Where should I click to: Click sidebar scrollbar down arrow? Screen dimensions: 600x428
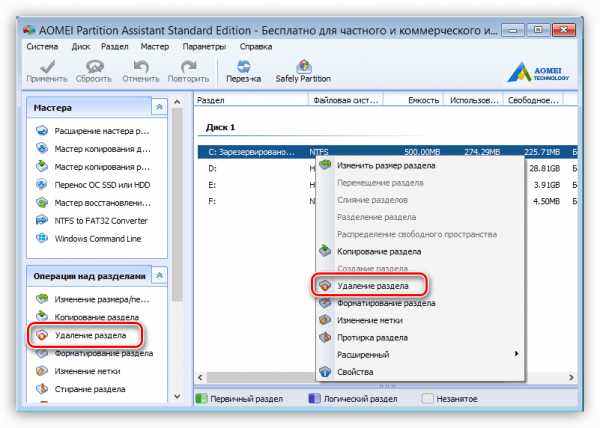tap(177, 396)
